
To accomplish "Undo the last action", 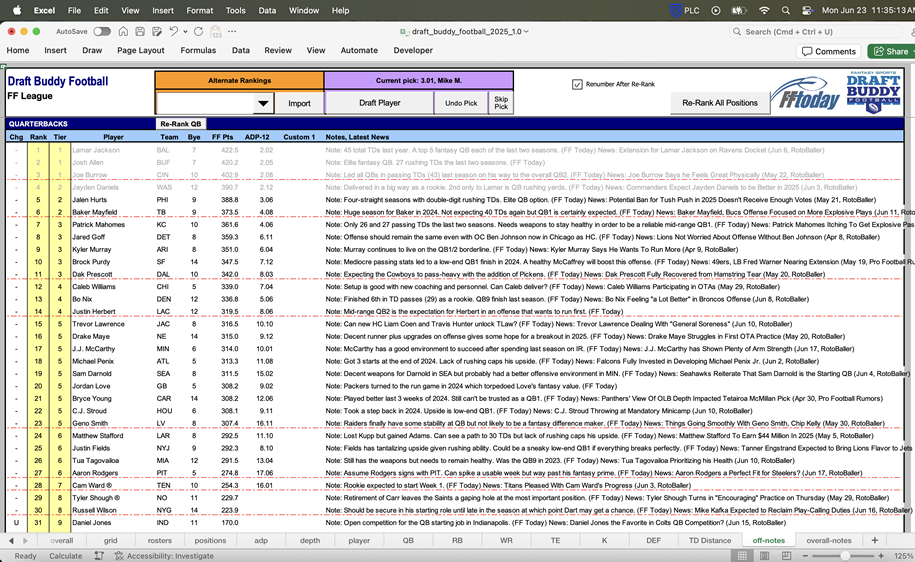I will 173,32.
